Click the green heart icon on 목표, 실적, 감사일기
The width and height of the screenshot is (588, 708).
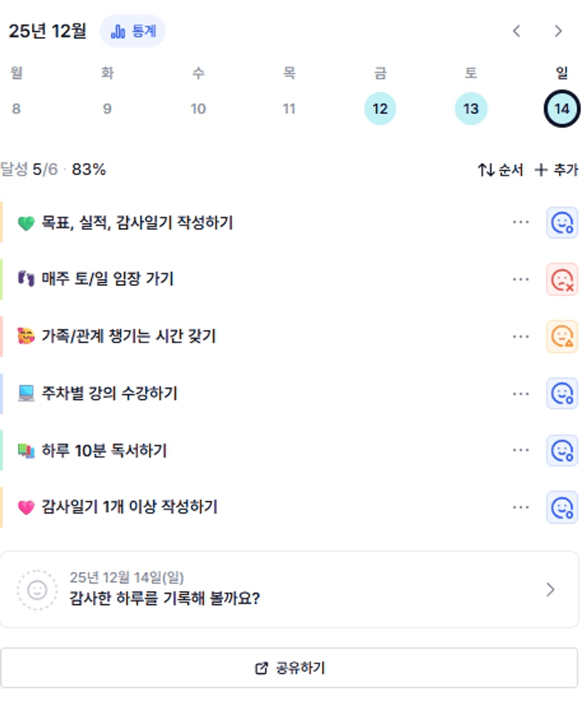pos(26,223)
